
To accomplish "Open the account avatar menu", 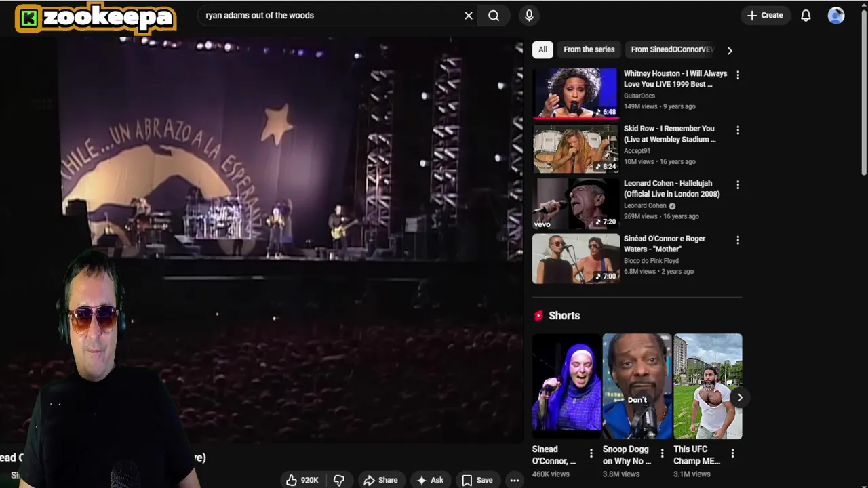I will [x=836, y=16].
